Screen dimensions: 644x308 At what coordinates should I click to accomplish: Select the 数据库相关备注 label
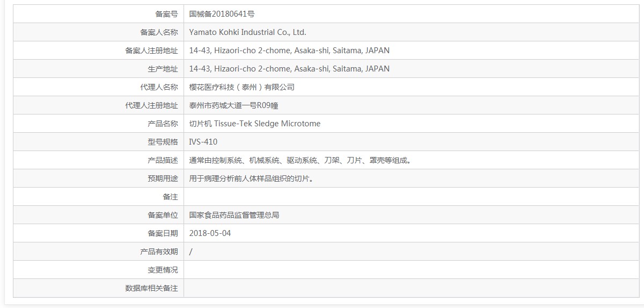[x=151, y=288]
